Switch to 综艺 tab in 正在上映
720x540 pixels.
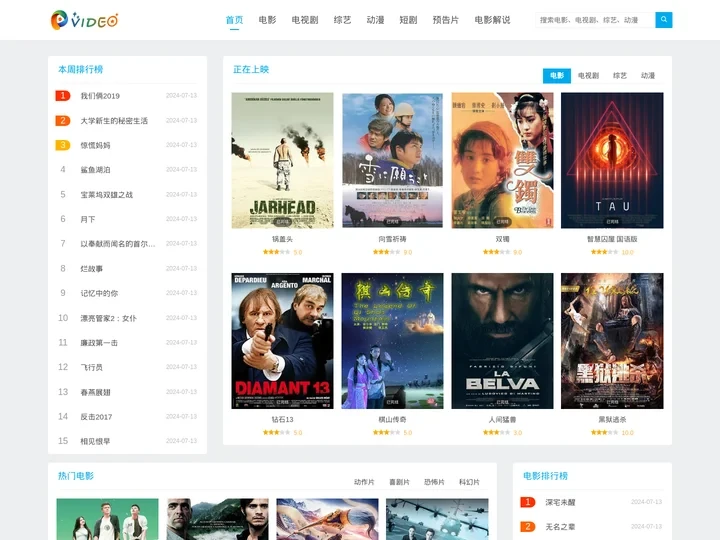pyautogui.click(x=619, y=75)
